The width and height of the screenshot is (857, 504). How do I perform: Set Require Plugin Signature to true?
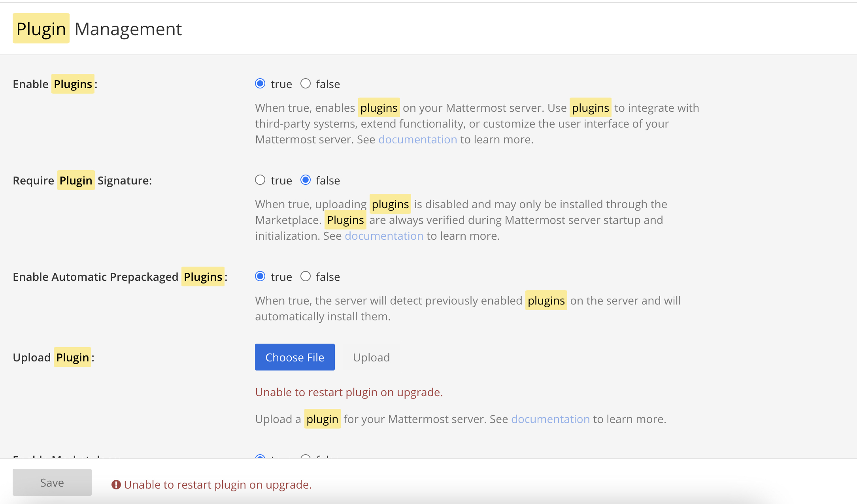260,180
